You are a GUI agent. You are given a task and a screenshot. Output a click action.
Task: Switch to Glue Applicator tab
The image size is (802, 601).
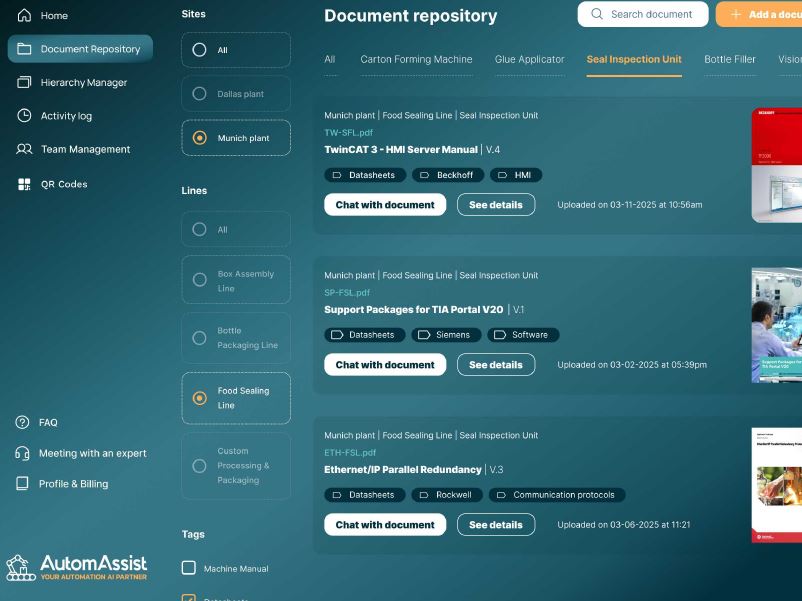[x=529, y=59]
